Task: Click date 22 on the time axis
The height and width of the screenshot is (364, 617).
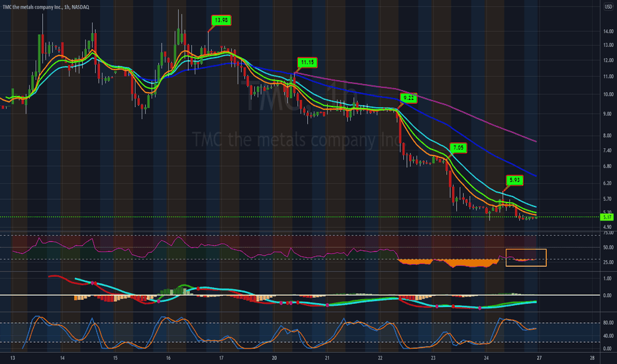Action: pyautogui.click(x=380, y=358)
